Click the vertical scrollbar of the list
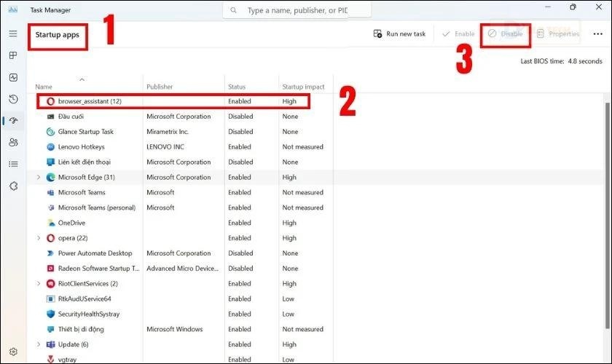 [x=608, y=218]
